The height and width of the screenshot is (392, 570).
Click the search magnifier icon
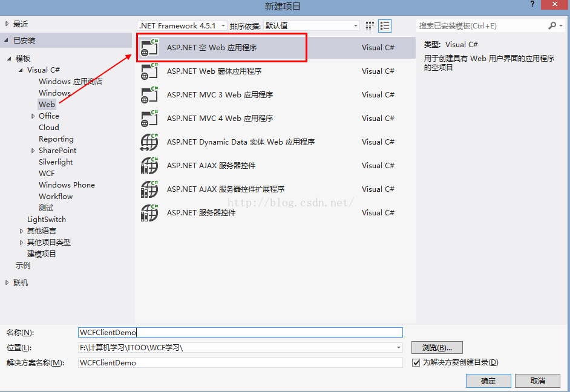pos(552,25)
